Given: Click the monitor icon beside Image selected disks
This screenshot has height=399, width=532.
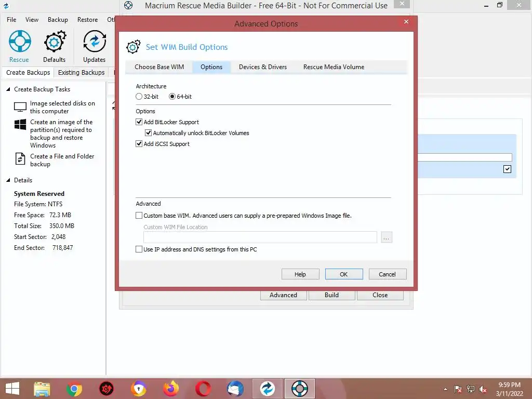Looking at the screenshot, I should point(20,107).
